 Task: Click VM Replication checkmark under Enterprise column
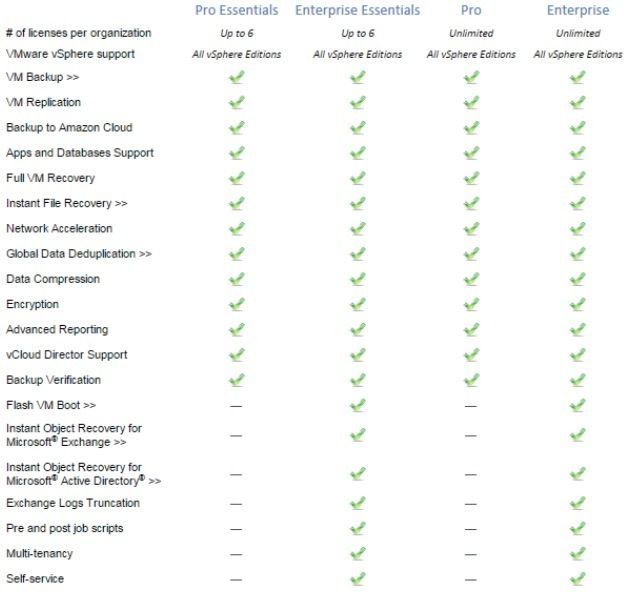[x=578, y=102]
